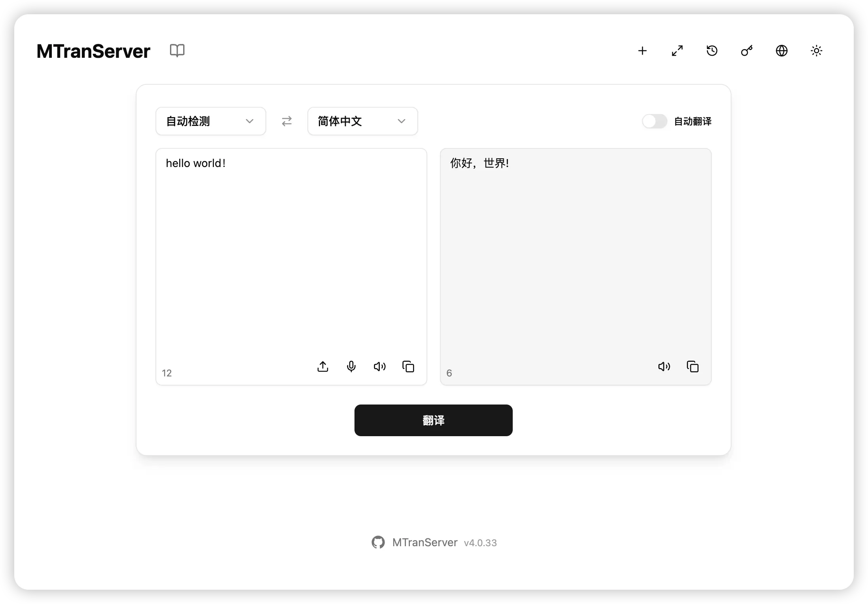Click the source character count 12
The image size is (868, 604).
pyautogui.click(x=167, y=373)
